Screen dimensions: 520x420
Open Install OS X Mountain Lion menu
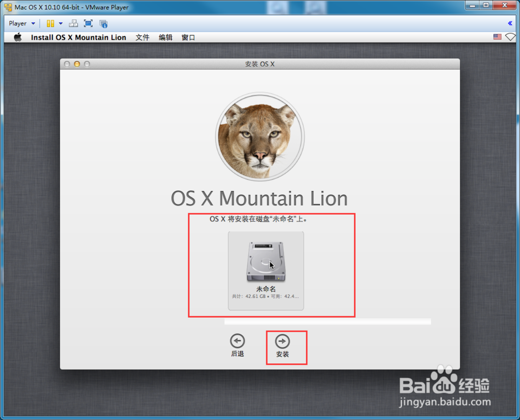79,37
